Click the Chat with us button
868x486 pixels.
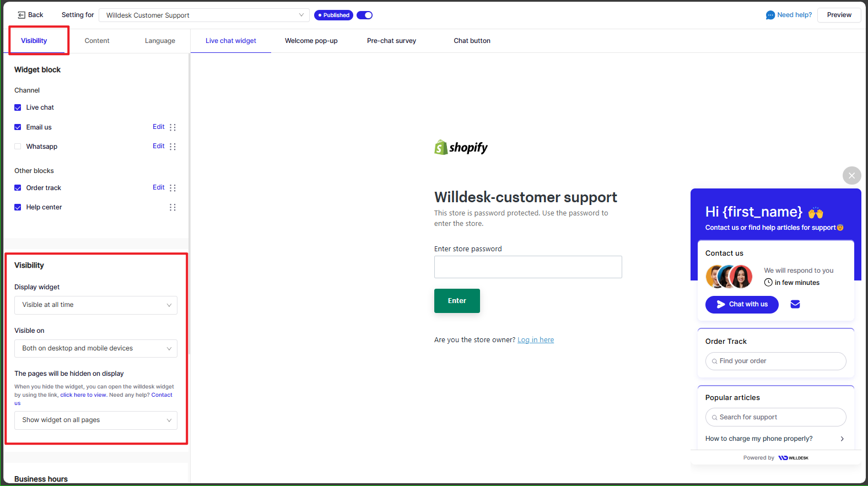coord(742,305)
